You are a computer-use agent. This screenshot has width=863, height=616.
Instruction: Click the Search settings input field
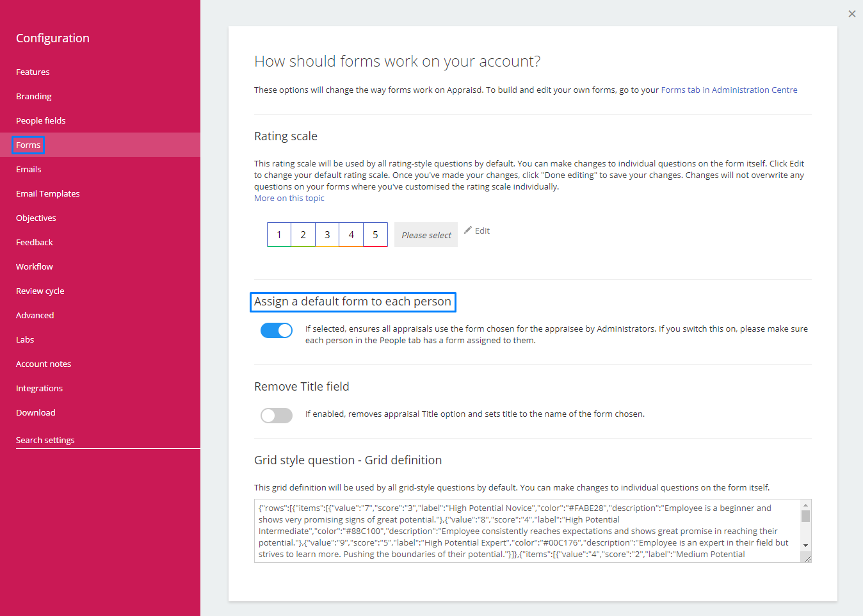click(108, 440)
